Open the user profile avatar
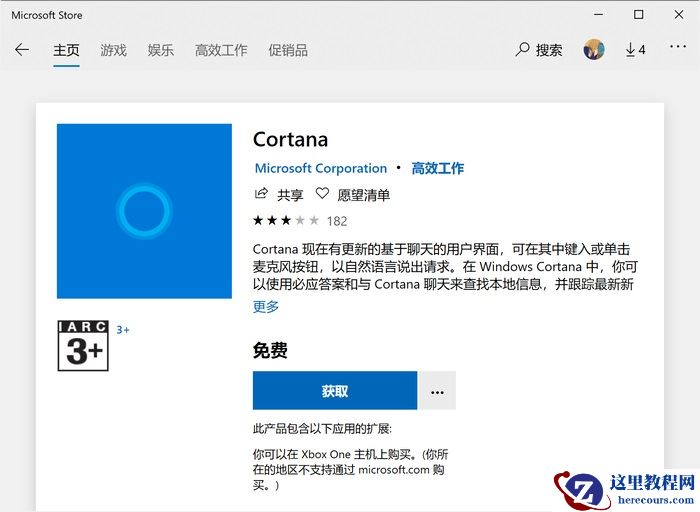 (594, 50)
